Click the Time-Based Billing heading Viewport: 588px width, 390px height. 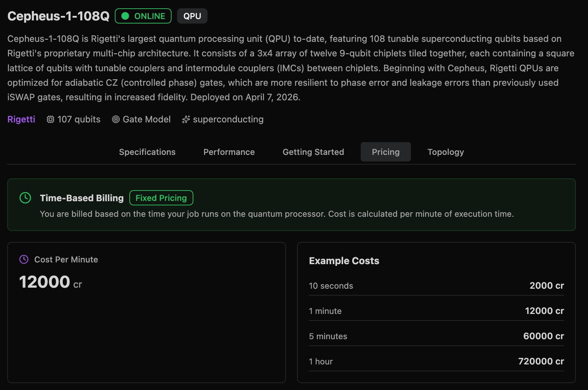pos(82,198)
